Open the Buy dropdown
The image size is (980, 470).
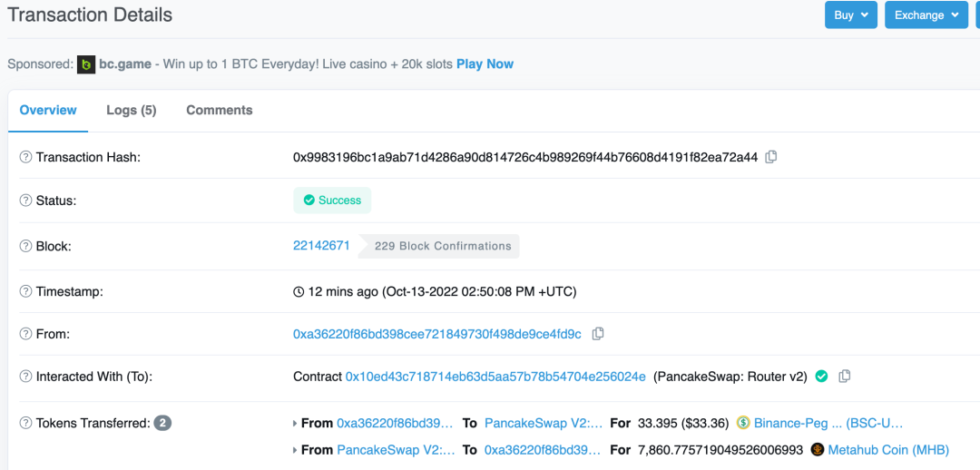[x=850, y=15]
